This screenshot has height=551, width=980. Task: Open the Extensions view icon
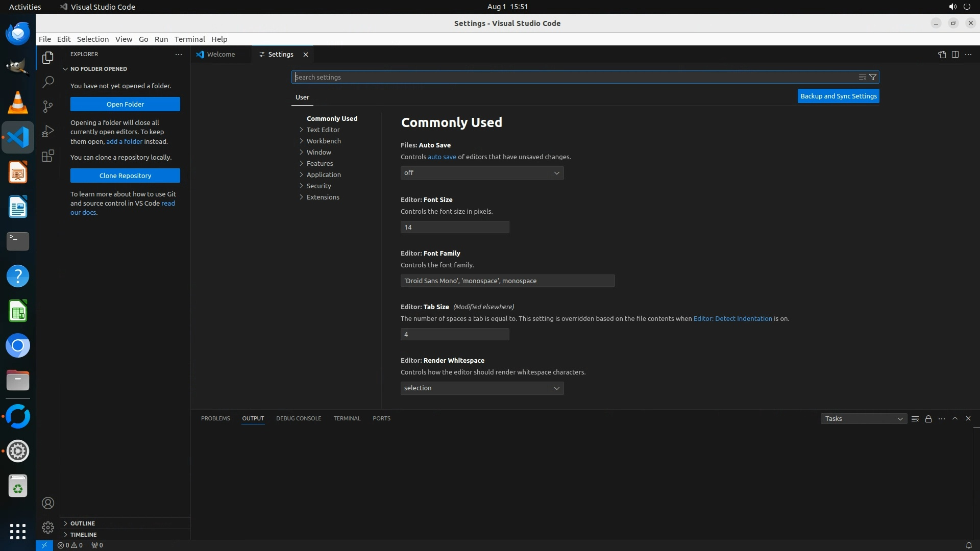pyautogui.click(x=48, y=156)
